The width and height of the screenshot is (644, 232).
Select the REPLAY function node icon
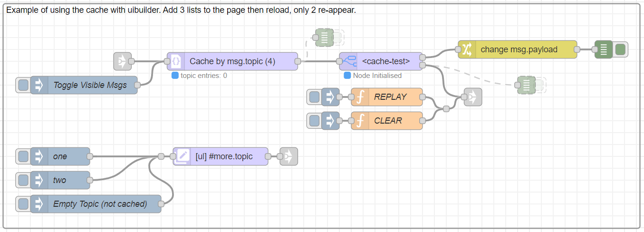360,97
